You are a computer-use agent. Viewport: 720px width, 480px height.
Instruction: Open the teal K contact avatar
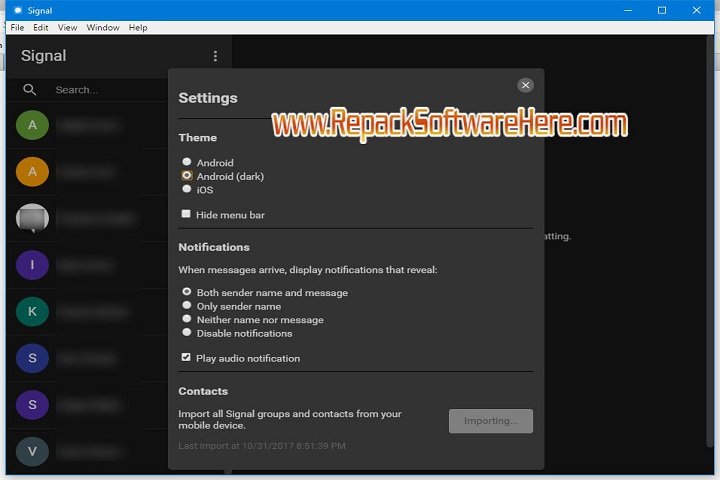click(32, 311)
